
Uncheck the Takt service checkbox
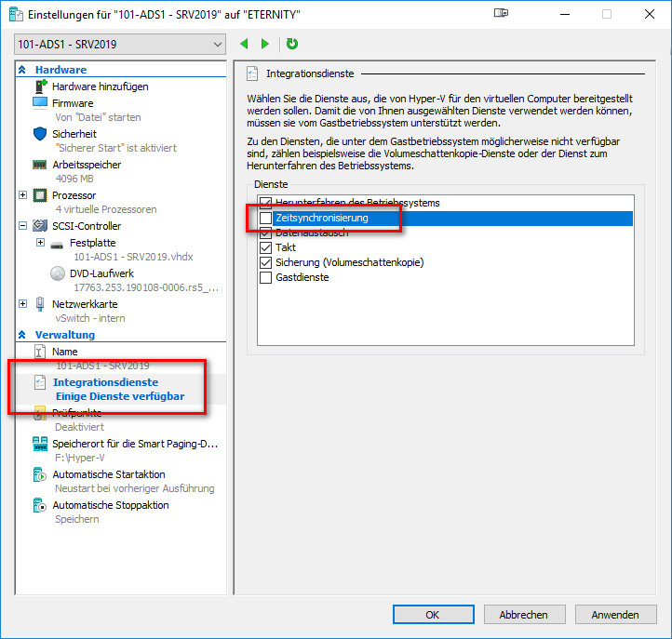(266, 247)
